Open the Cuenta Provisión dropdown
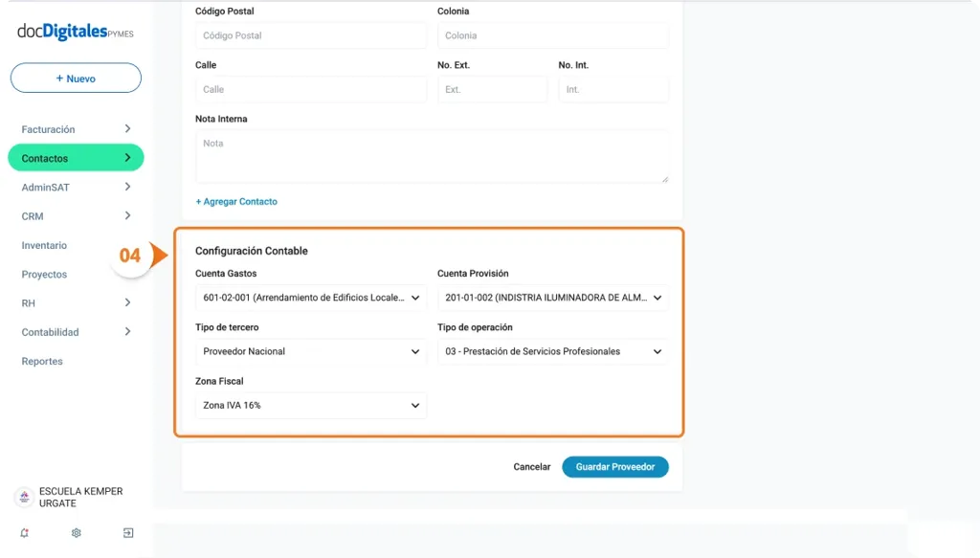980x558 pixels. coord(553,298)
